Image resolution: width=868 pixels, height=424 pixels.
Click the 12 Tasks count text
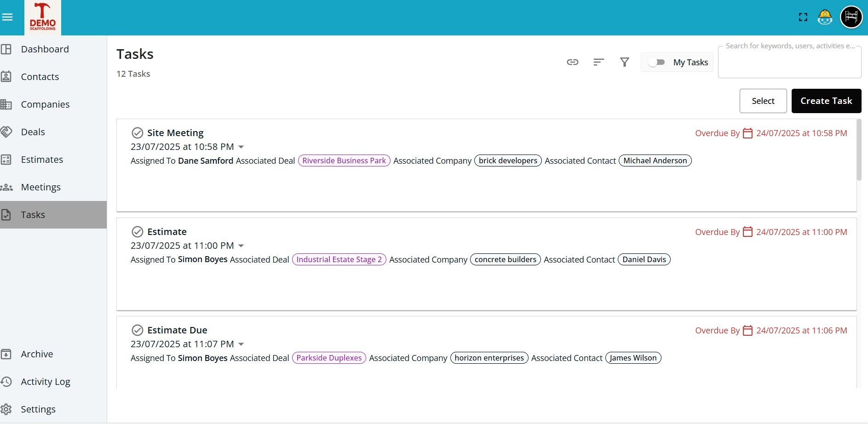pyautogui.click(x=133, y=74)
